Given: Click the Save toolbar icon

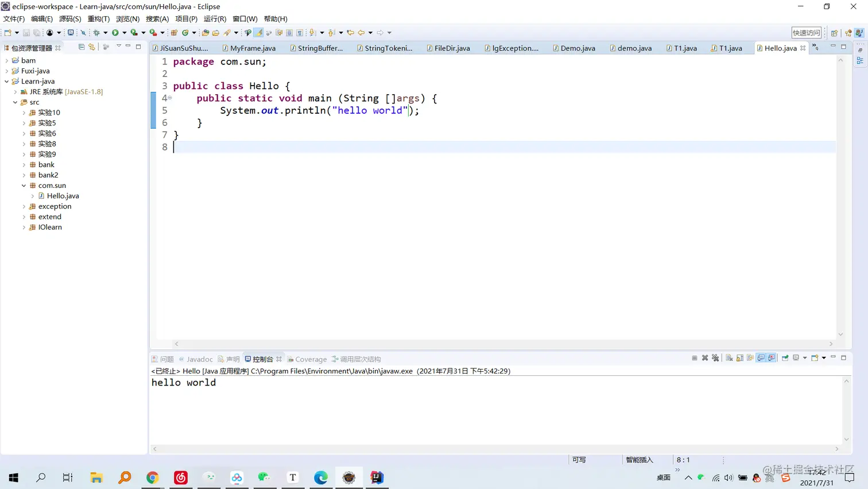Looking at the screenshot, I should point(26,33).
